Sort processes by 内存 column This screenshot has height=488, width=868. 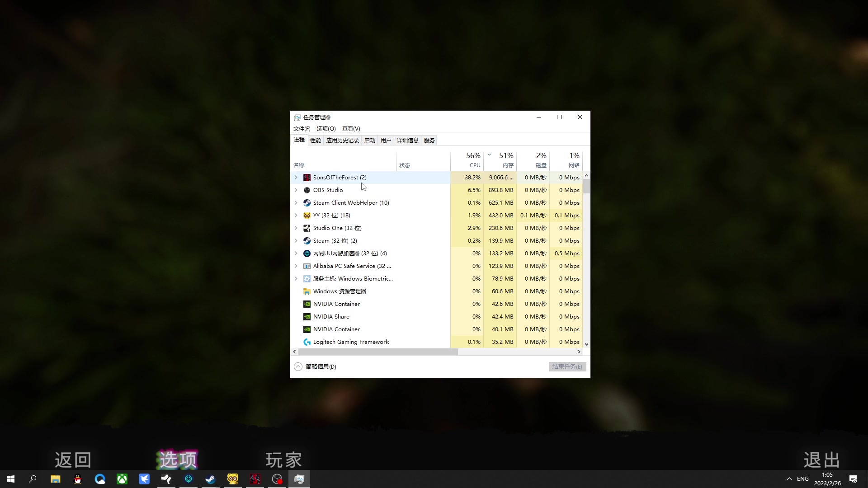click(500, 160)
